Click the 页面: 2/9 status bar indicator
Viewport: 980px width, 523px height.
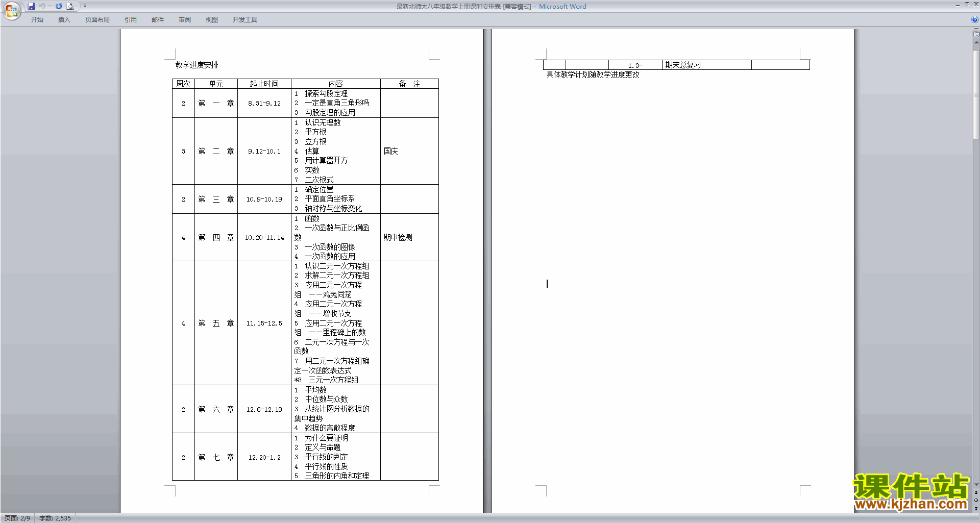17,518
